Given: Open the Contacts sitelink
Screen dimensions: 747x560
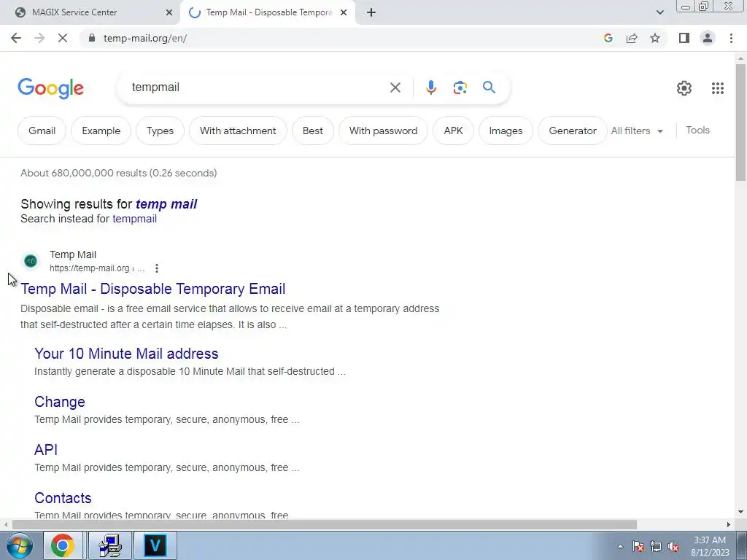Looking at the screenshot, I should pyautogui.click(x=63, y=497).
